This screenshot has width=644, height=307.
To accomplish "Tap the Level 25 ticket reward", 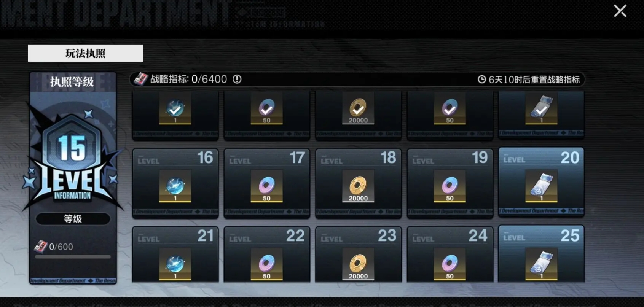I will [541, 264].
